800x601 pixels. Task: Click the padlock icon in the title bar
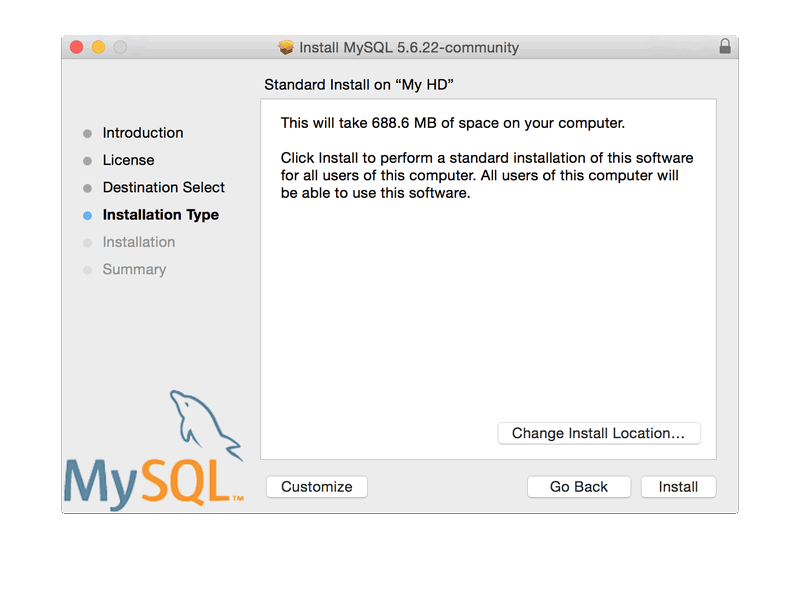coord(724,46)
